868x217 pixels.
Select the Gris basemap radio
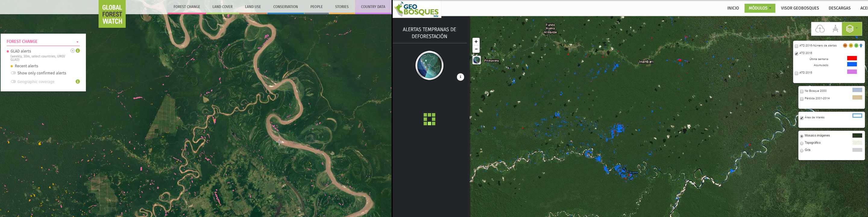(802, 151)
